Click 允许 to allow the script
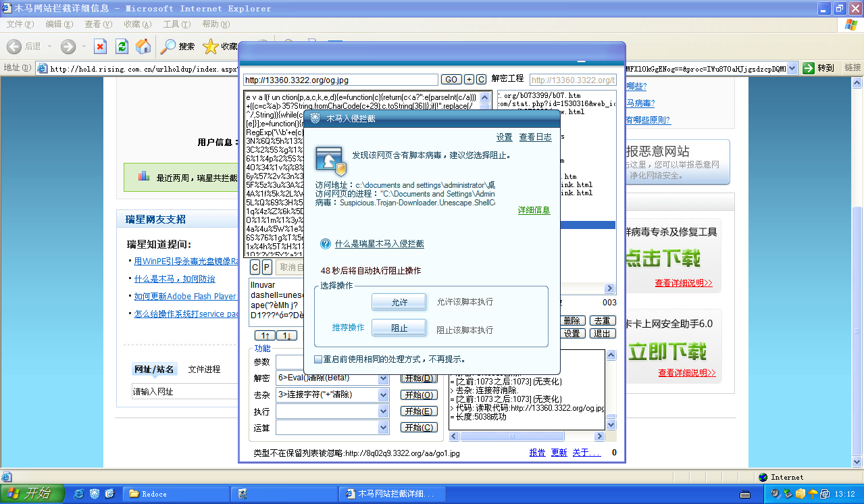This screenshot has height=504, width=864. (x=399, y=302)
